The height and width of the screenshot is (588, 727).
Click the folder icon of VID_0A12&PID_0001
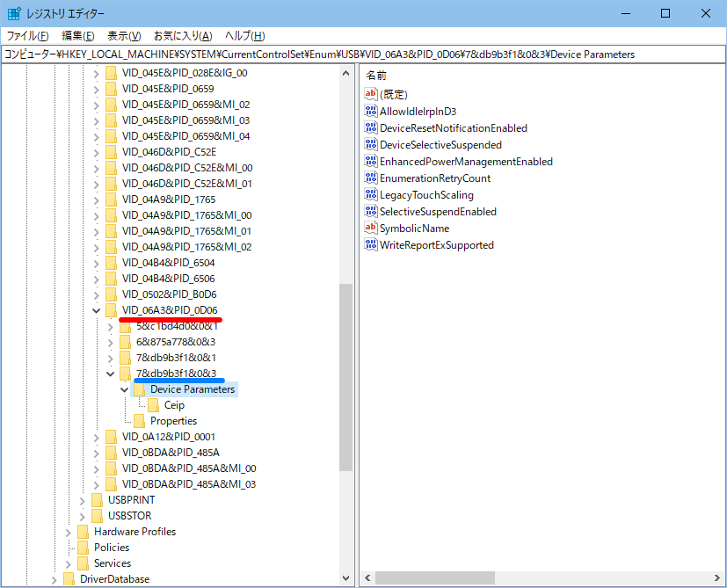(111, 437)
